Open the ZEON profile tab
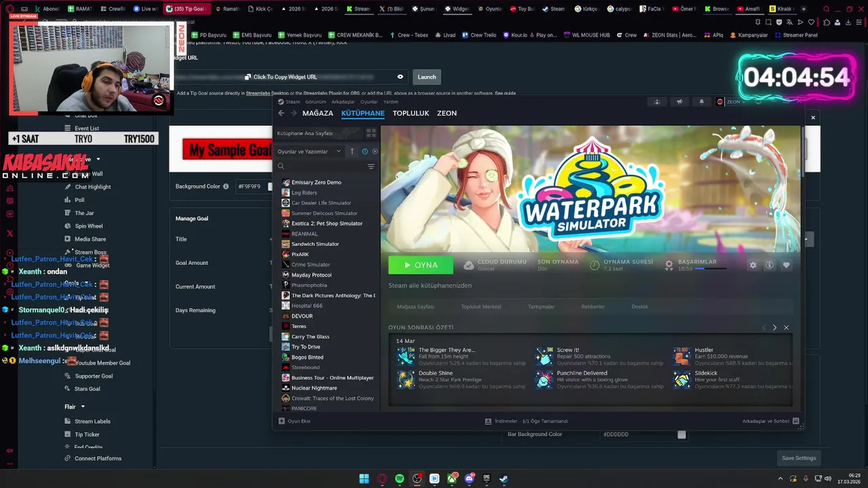 [x=447, y=113]
